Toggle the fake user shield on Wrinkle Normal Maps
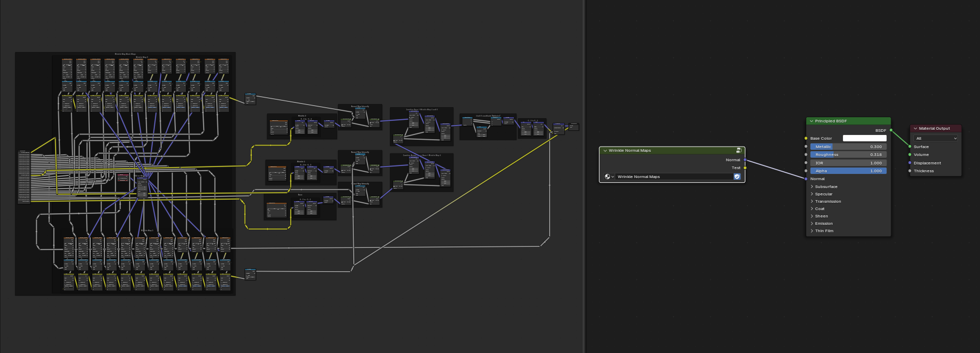Screen dimensions: 980x353 click(737, 177)
